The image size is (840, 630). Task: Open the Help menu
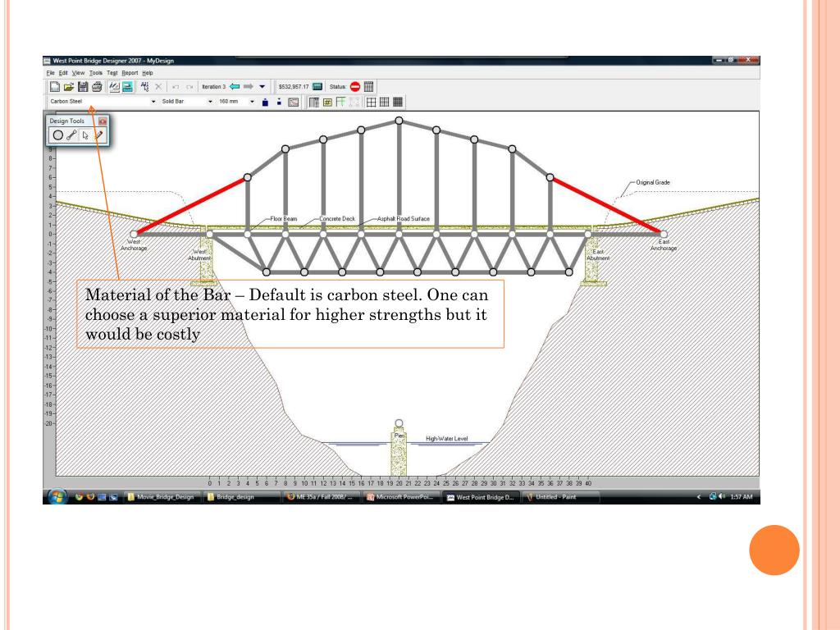point(148,73)
